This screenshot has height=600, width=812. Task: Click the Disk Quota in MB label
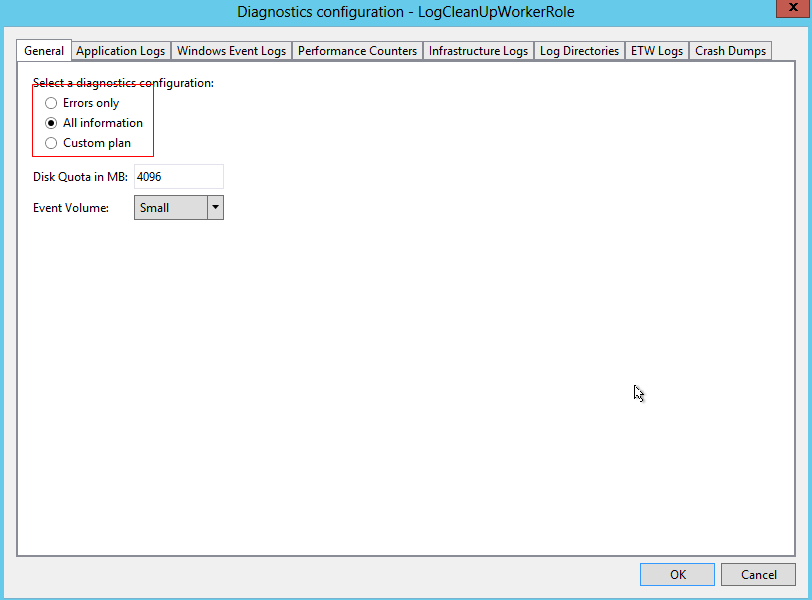pos(80,177)
